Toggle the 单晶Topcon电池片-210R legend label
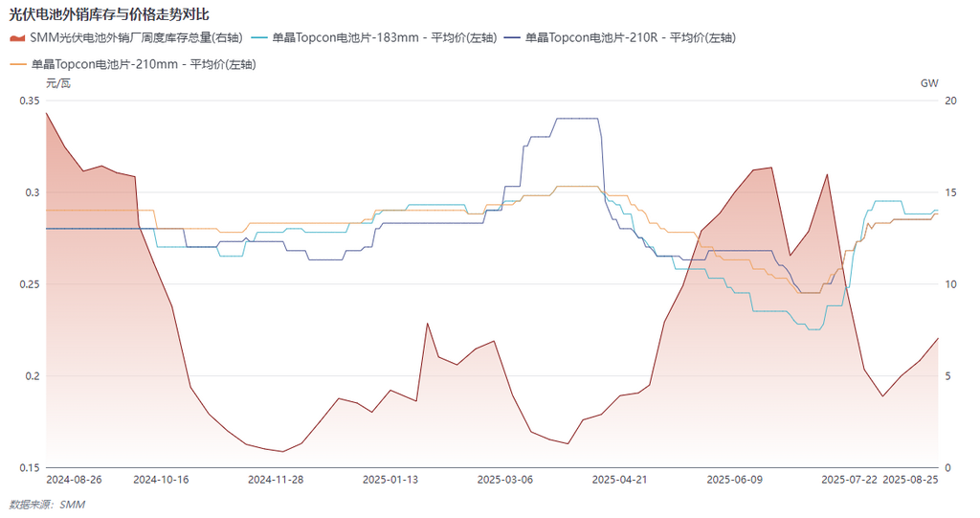Image resolution: width=980 pixels, height=518 pixels. pos(632,38)
